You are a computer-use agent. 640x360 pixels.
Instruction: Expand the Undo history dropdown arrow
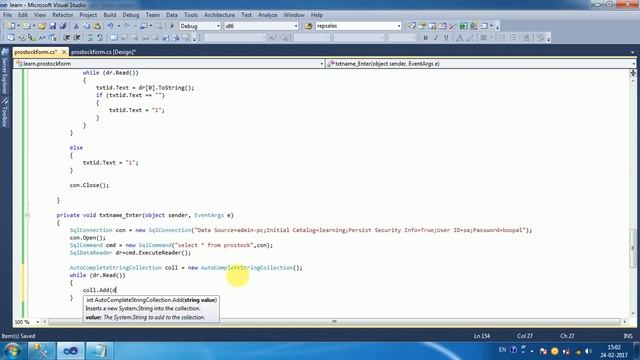tap(119, 26)
